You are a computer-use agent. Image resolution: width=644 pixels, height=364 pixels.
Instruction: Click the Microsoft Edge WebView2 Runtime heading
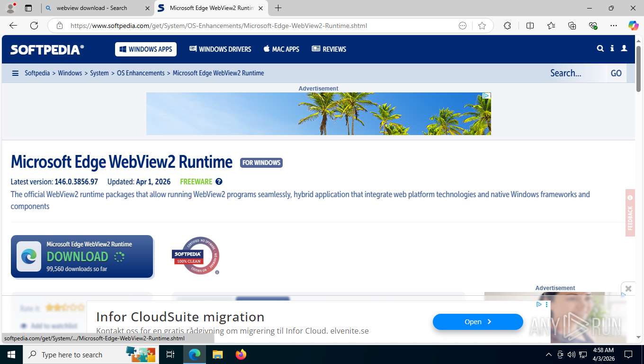coord(122,162)
